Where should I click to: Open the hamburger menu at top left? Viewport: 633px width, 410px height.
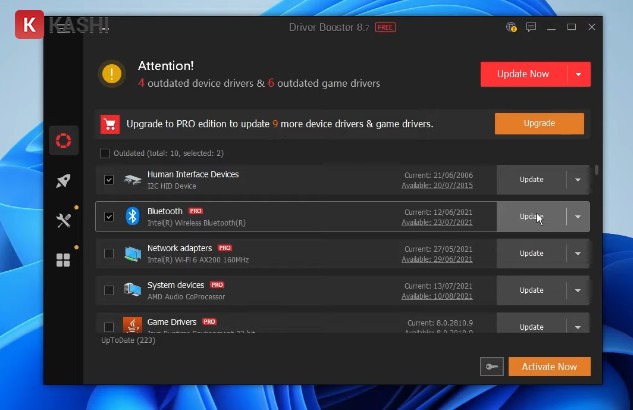click(x=64, y=28)
